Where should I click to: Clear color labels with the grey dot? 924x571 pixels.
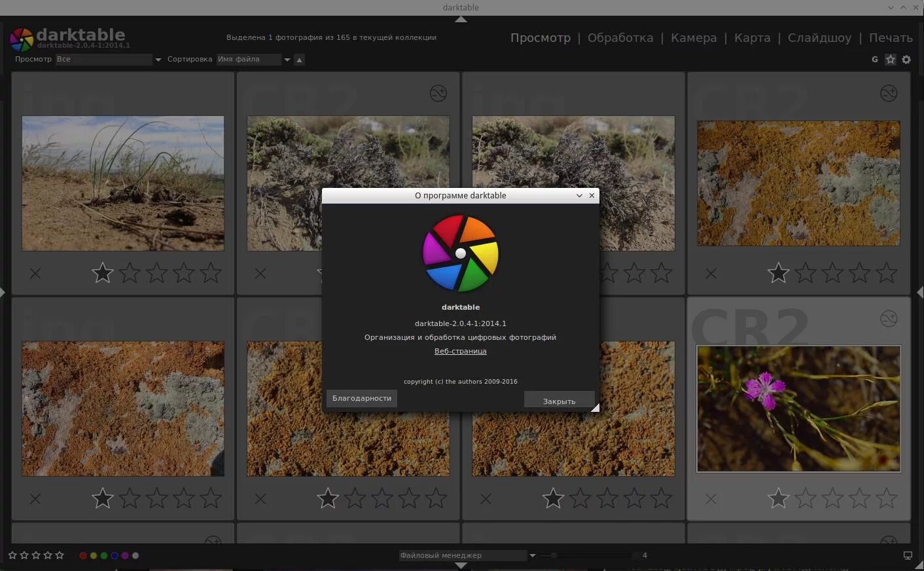[x=135, y=555]
